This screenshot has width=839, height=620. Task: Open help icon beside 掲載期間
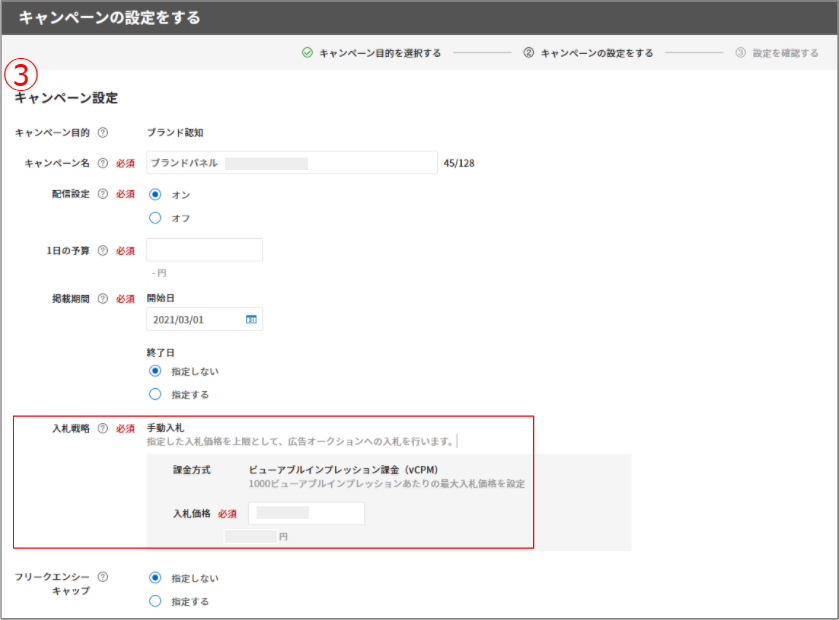click(x=103, y=298)
